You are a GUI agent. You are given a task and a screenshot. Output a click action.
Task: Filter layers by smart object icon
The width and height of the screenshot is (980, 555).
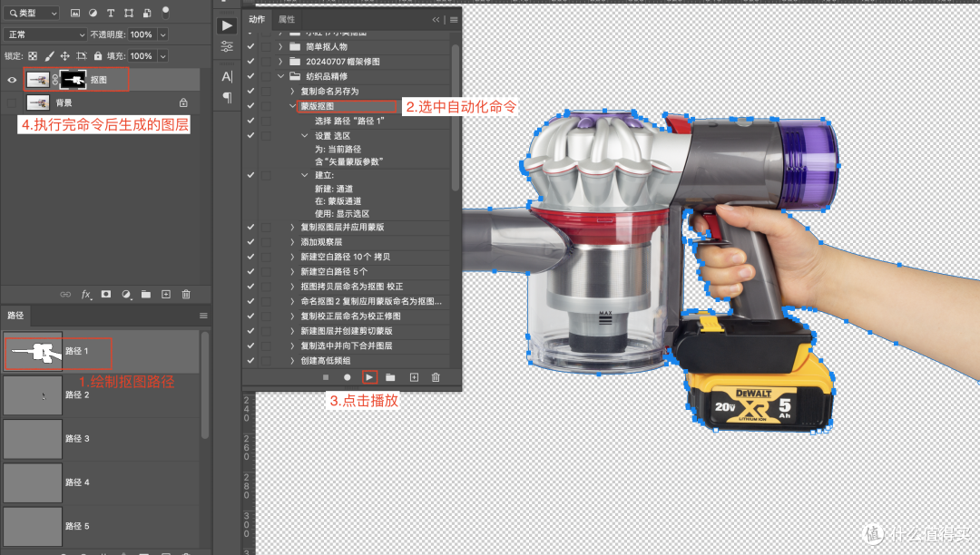pos(147,13)
